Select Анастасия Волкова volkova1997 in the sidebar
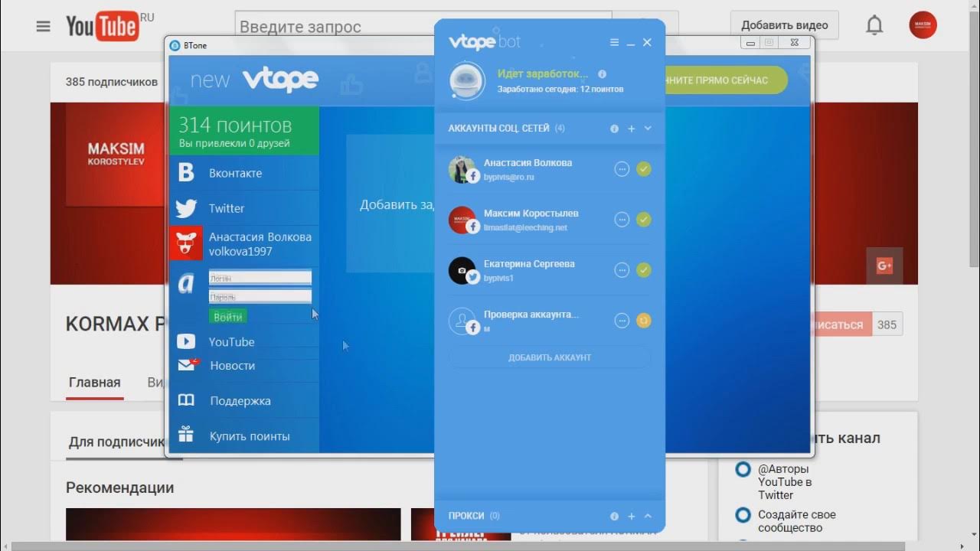 pos(260,244)
